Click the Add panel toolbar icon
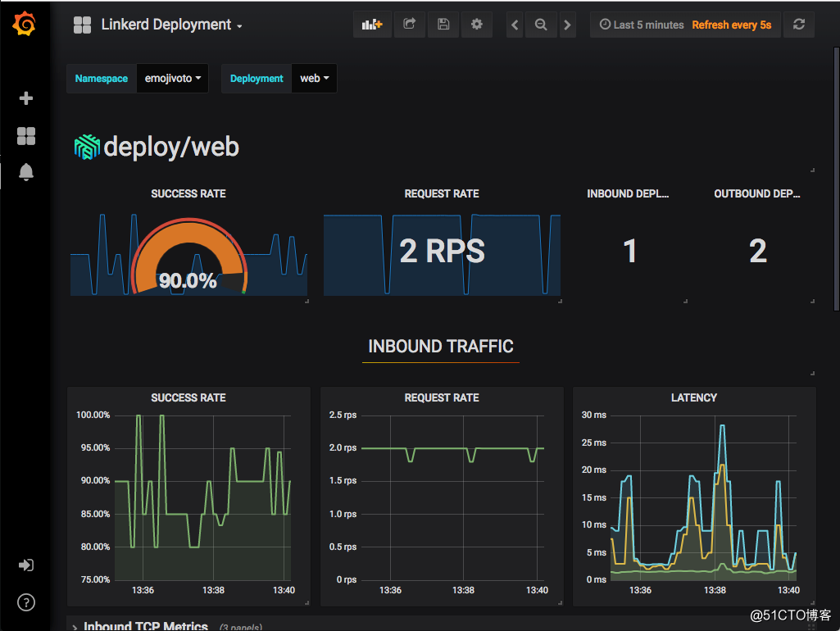The width and height of the screenshot is (840, 631). 372,25
